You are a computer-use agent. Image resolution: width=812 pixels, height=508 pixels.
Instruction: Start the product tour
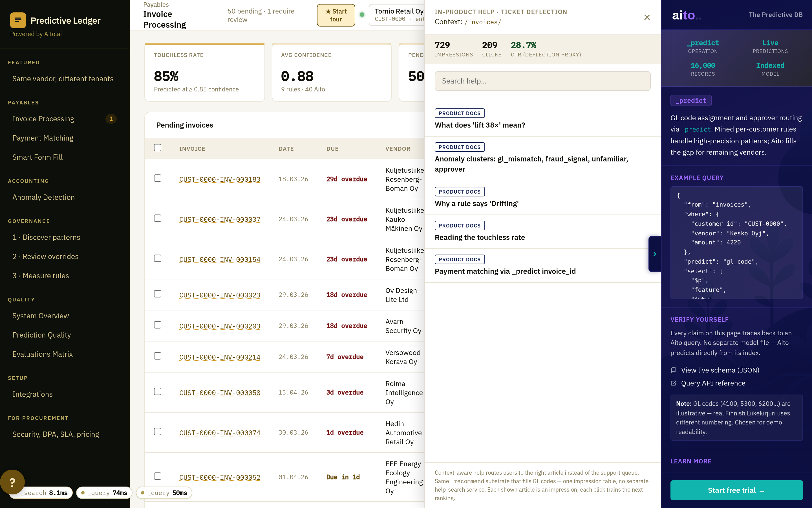[336, 15]
